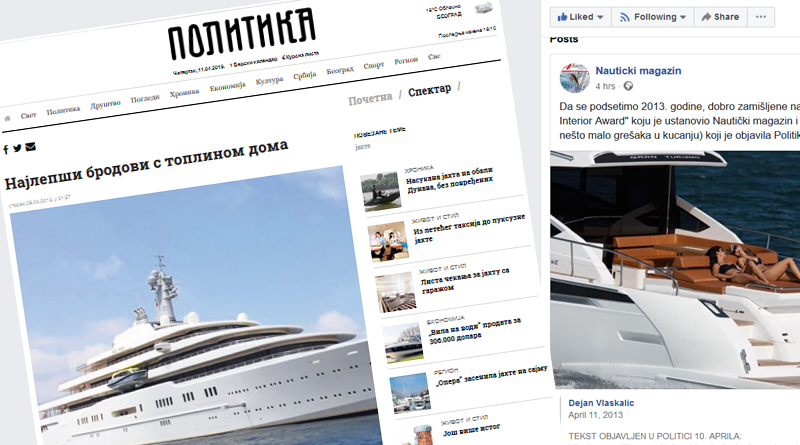
Task: Click the home icon in navigation bar
Action: pyautogui.click(x=7, y=118)
